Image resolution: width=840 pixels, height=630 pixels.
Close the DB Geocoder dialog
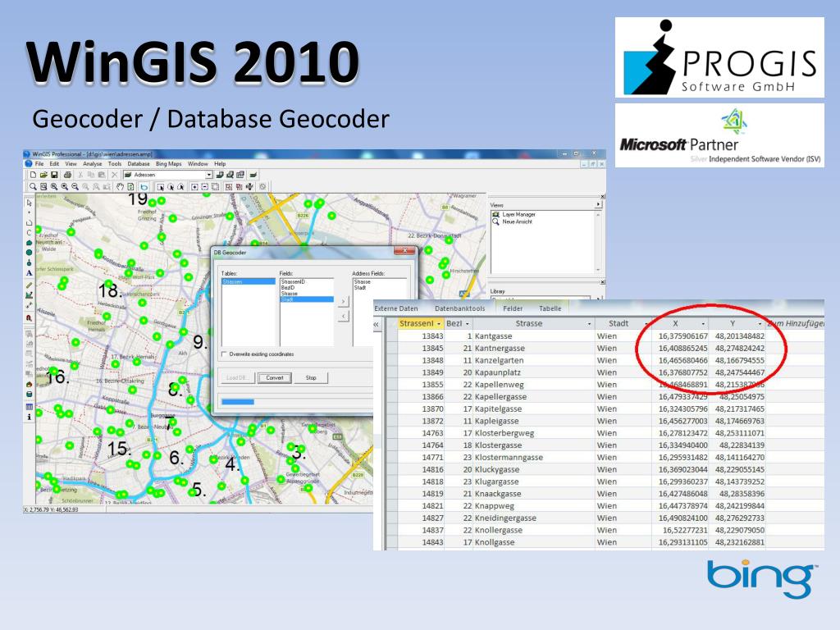pos(405,250)
